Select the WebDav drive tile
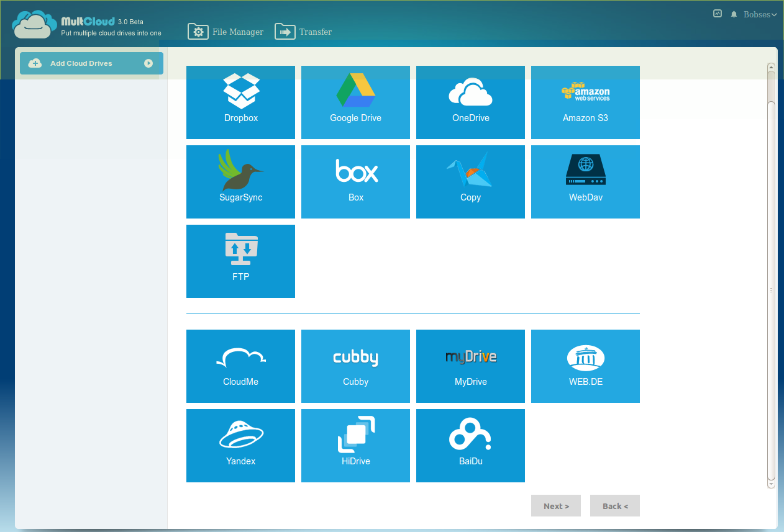This screenshot has height=532, width=784. pos(585,182)
